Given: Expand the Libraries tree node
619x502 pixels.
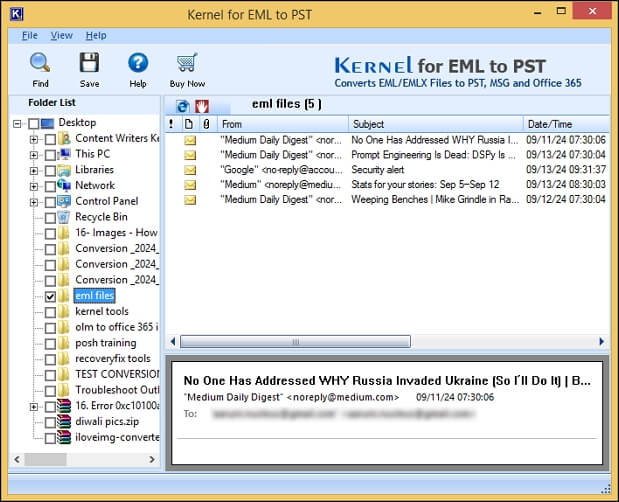Looking at the screenshot, I should click(34, 171).
